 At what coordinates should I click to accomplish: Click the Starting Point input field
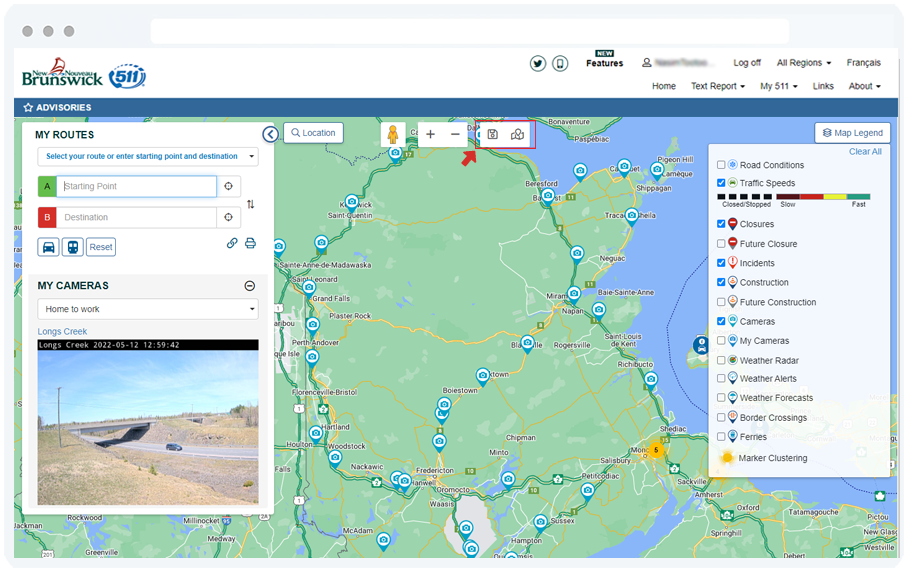[136, 186]
